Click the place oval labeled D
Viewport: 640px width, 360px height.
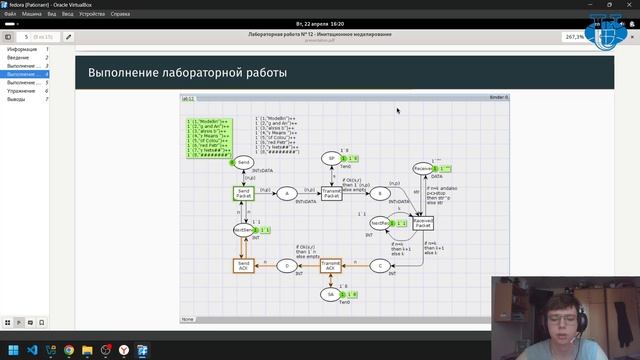[287, 266]
